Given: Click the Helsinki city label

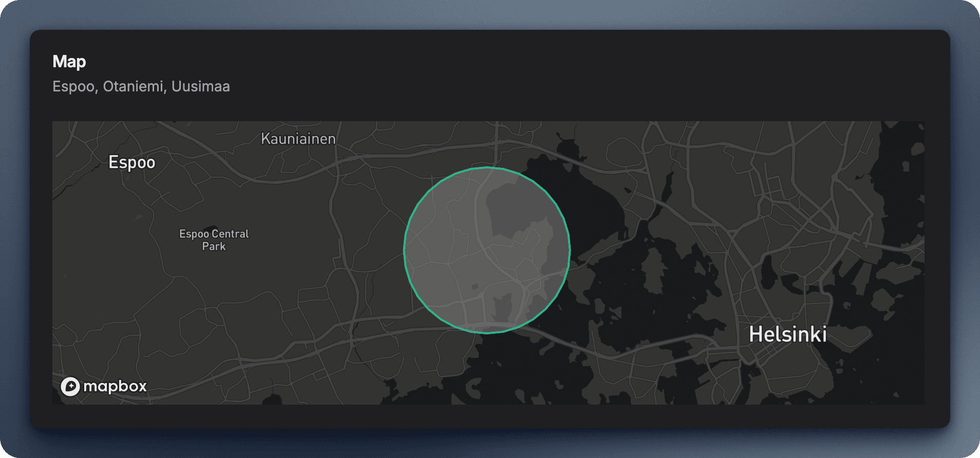Looking at the screenshot, I should pos(787,334).
